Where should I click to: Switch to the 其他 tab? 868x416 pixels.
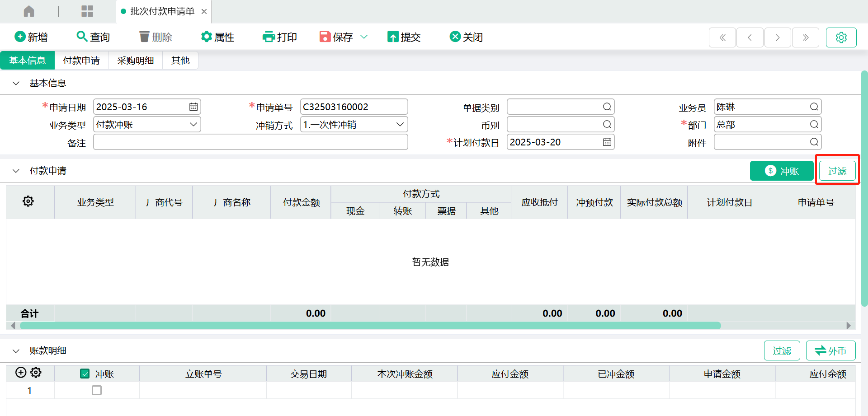(x=180, y=61)
